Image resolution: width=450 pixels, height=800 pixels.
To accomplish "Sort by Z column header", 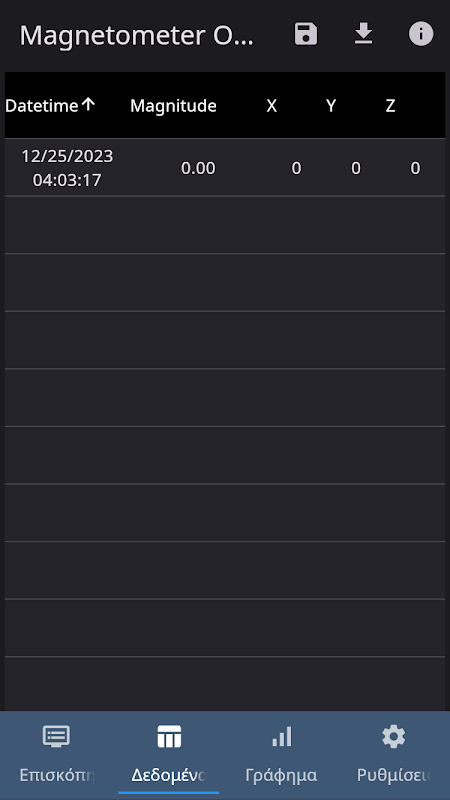I will coord(390,106).
